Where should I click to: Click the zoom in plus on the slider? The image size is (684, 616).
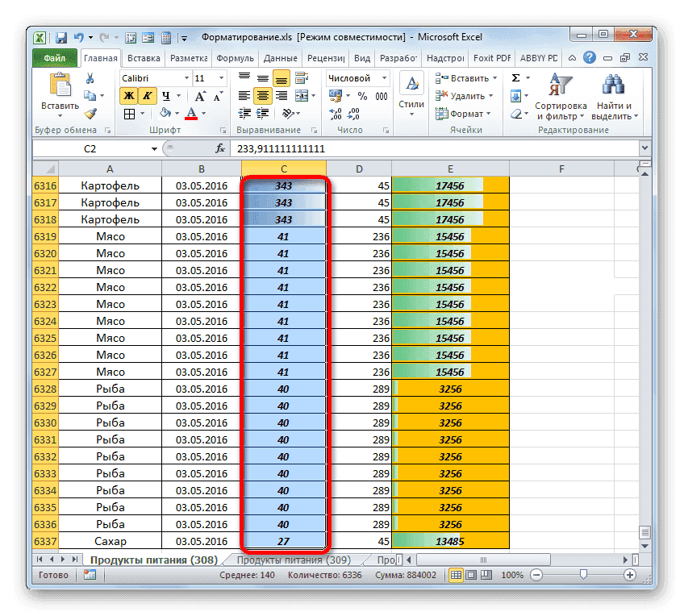[x=630, y=576]
